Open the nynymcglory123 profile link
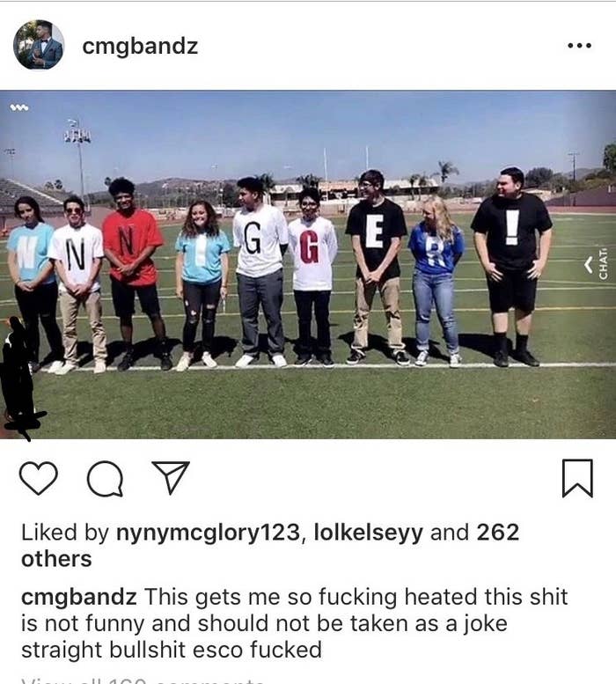Screen dimensions: 616x684 208,533
